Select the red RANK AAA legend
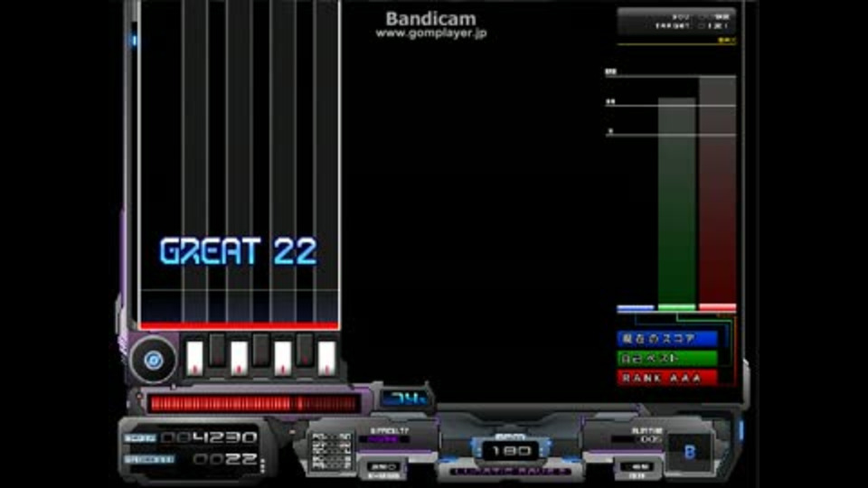 [x=667, y=378]
